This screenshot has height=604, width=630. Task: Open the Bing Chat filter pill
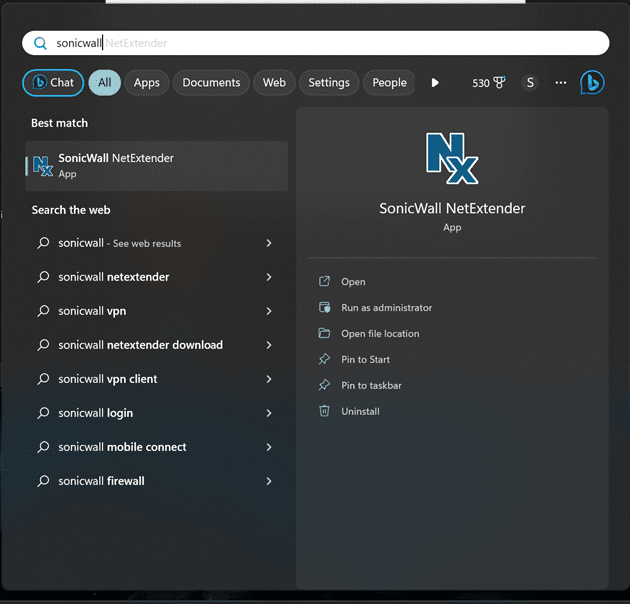pyautogui.click(x=53, y=83)
